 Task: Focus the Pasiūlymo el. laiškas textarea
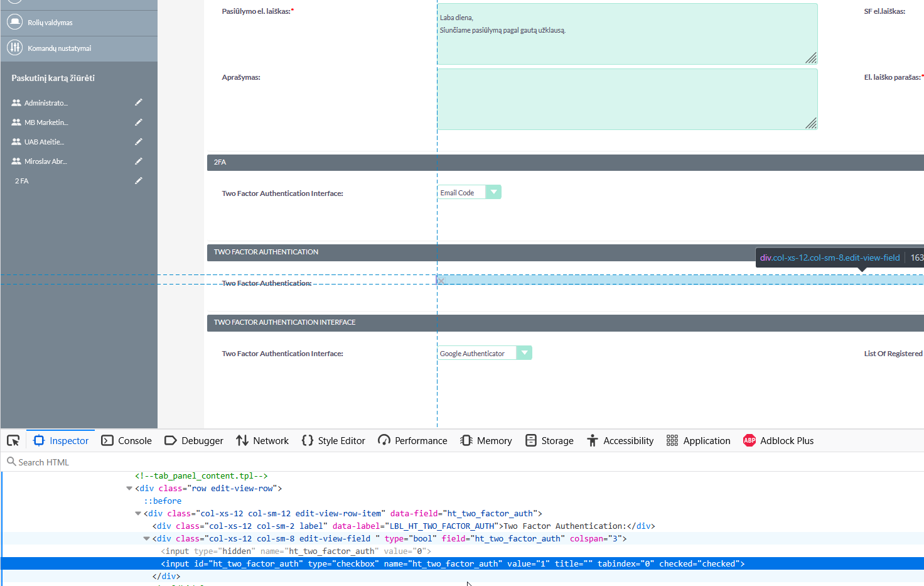(x=628, y=34)
